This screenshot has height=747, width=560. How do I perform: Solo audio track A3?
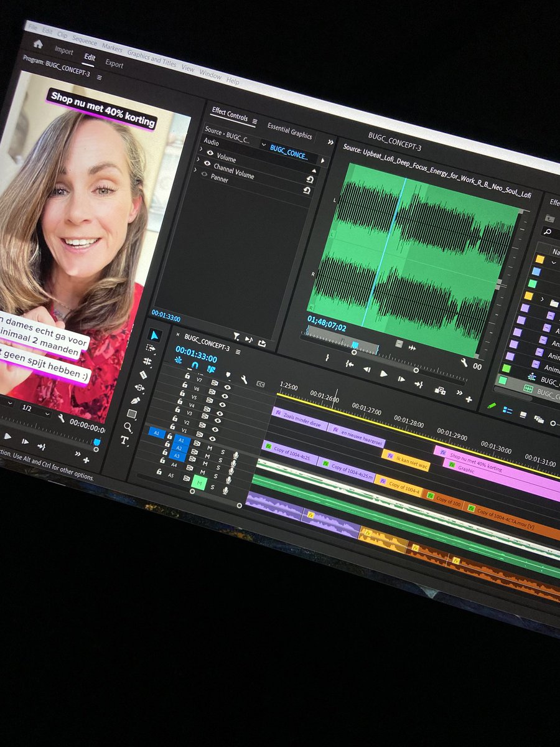click(x=218, y=467)
